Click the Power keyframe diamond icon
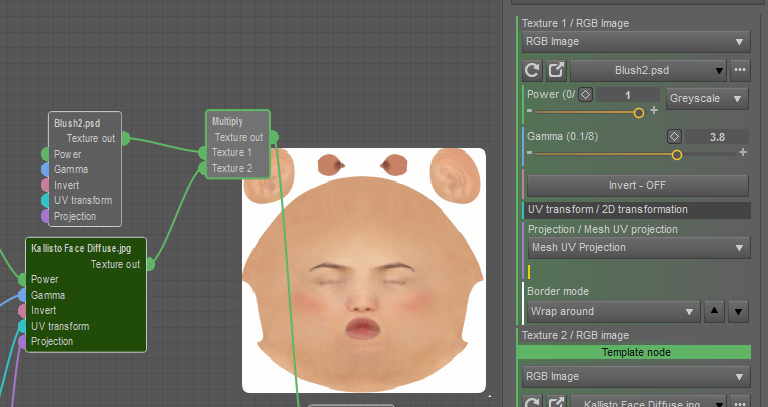 585,95
